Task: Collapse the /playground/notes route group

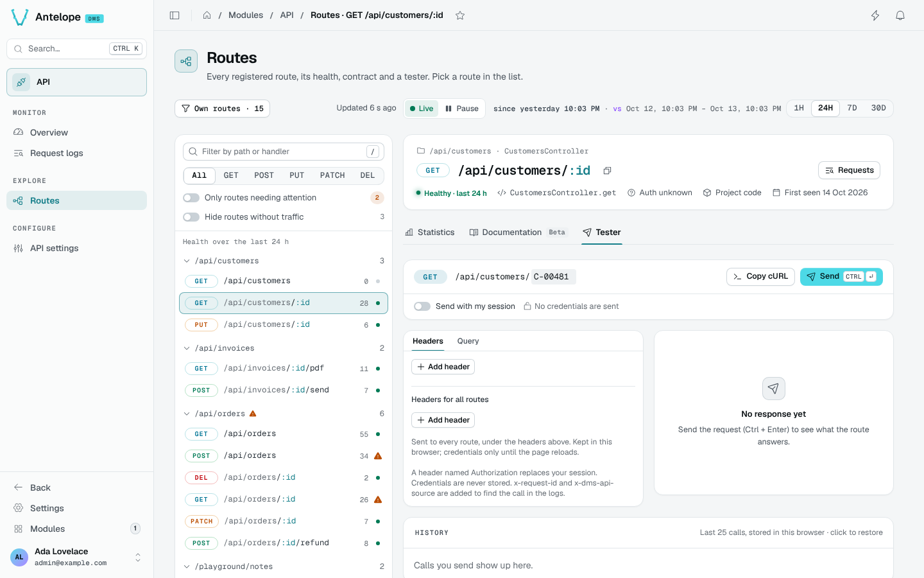Action: 284,566
